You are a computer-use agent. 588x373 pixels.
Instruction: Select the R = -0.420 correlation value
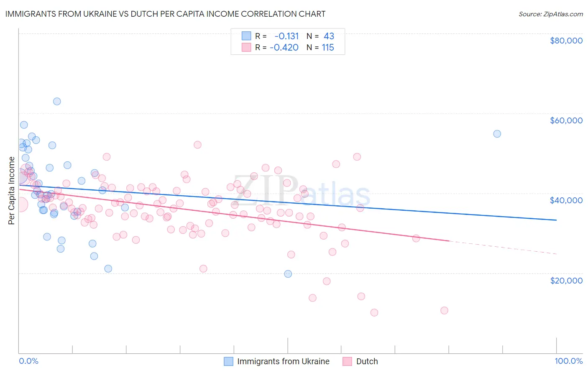277,47
